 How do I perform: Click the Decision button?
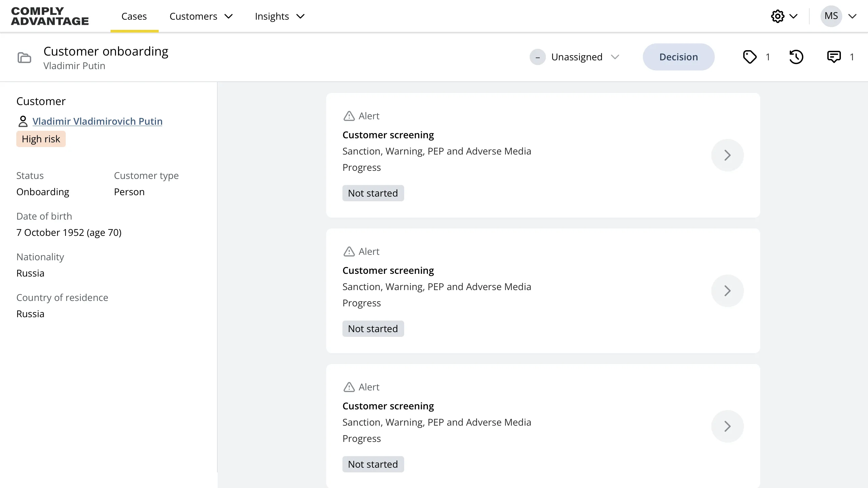[678, 57]
